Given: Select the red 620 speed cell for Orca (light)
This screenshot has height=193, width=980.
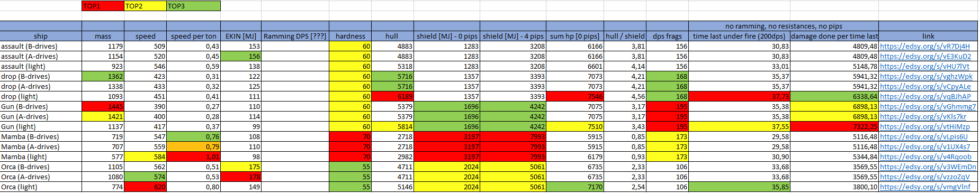Looking at the screenshot, I should click(x=145, y=187).
